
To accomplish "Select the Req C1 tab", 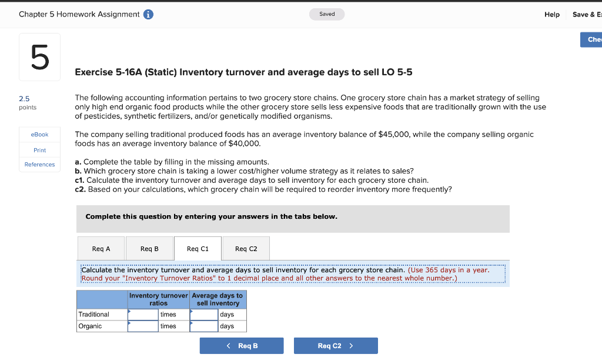I will 198,248.
